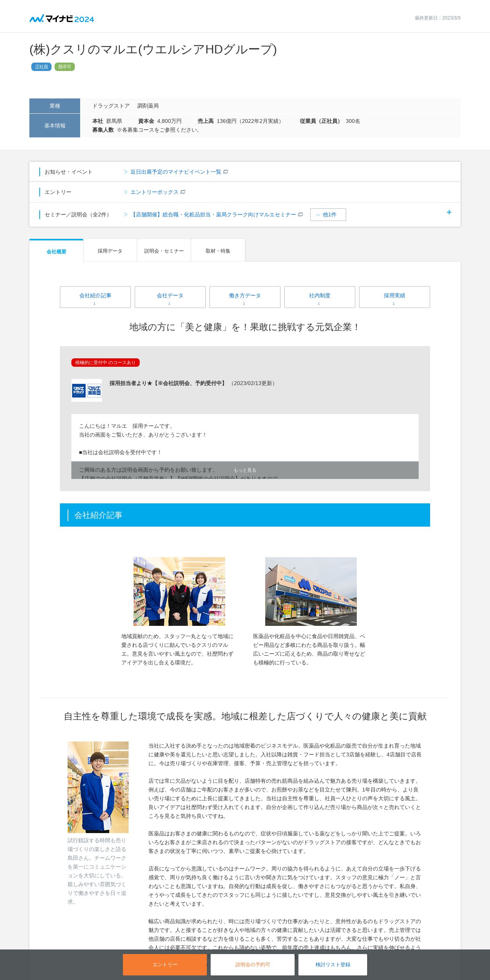The width and height of the screenshot is (490, 980).
Task: Jump to 会社データ section
Action: tap(170, 297)
